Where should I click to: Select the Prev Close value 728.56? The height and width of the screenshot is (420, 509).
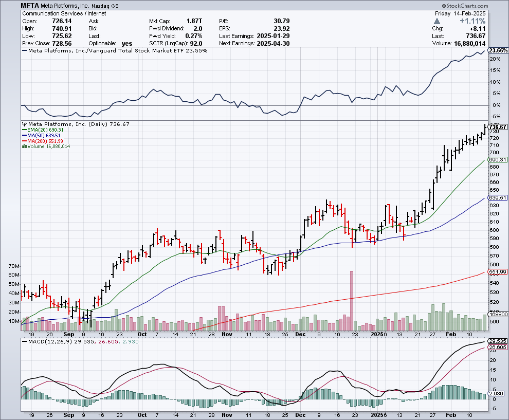tap(62, 44)
